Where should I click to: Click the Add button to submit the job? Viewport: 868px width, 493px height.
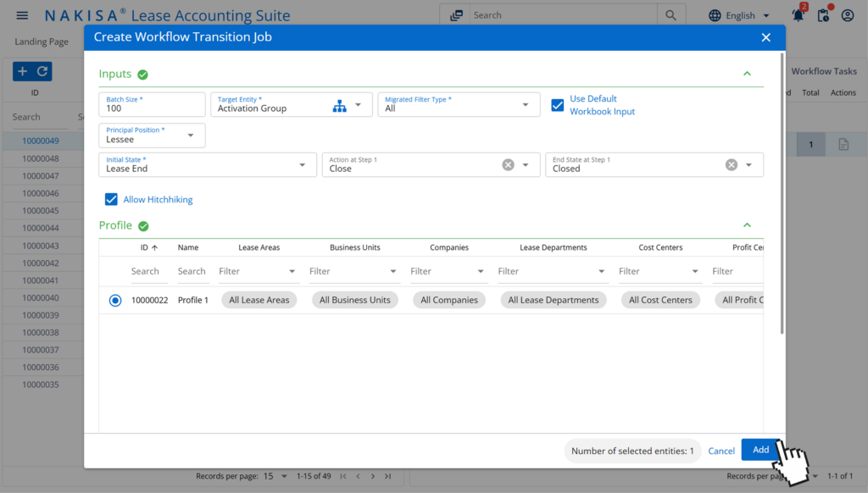coord(760,450)
